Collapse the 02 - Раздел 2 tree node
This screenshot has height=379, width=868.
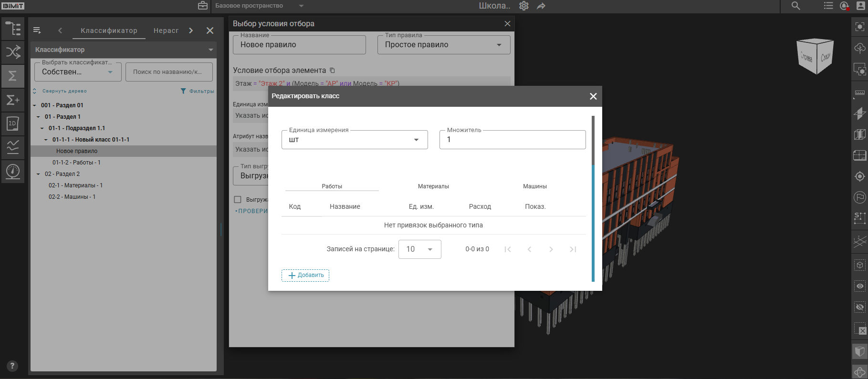click(x=38, y=174)
